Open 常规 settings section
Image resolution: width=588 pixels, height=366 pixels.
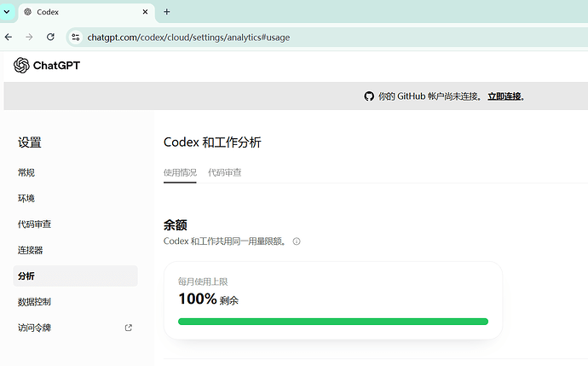tap(26, 172)
